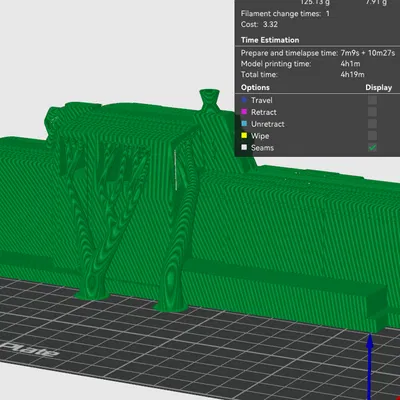Click the white seam line on the model

tap(175, 170)
